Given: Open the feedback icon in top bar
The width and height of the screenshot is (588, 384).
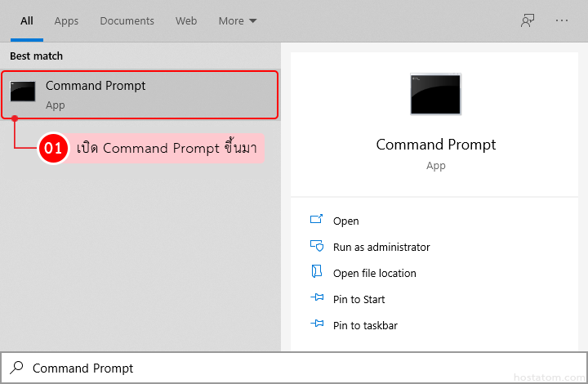Looking at the screenshot, I should (x=528, y=20).
